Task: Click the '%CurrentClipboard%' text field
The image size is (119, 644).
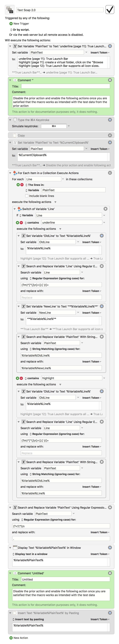Action: [x=62, y=157]
